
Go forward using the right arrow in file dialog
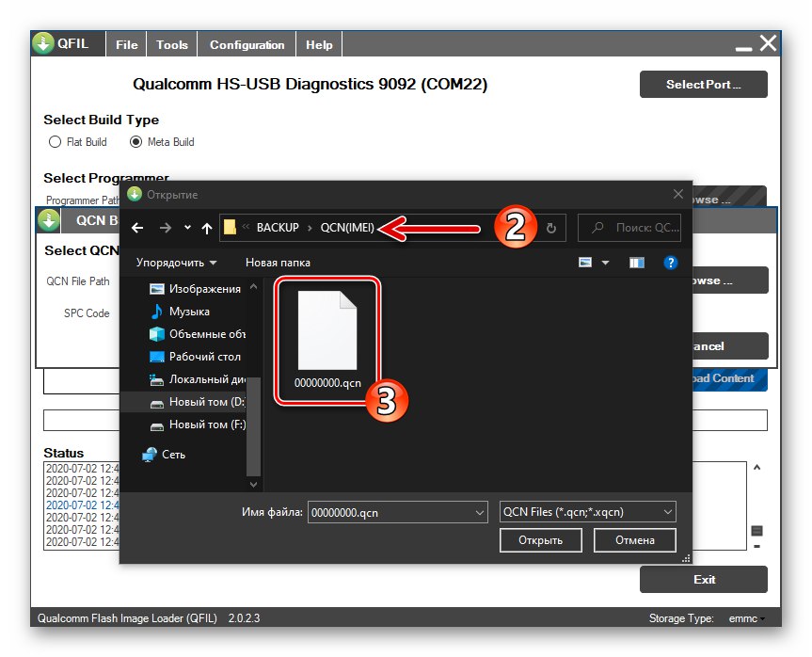pos(166,228)
